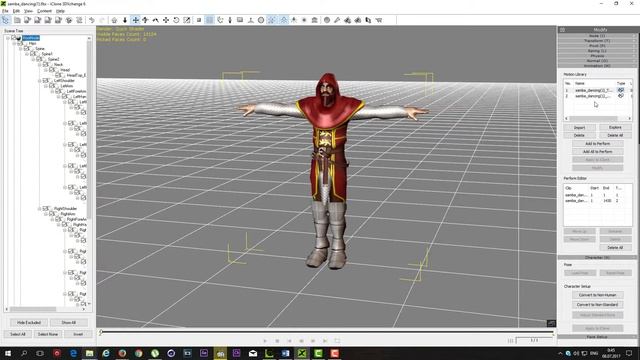Click the viewport corner preview icon
Viewport: 640px width, 360px height.
tap(551, 323)
